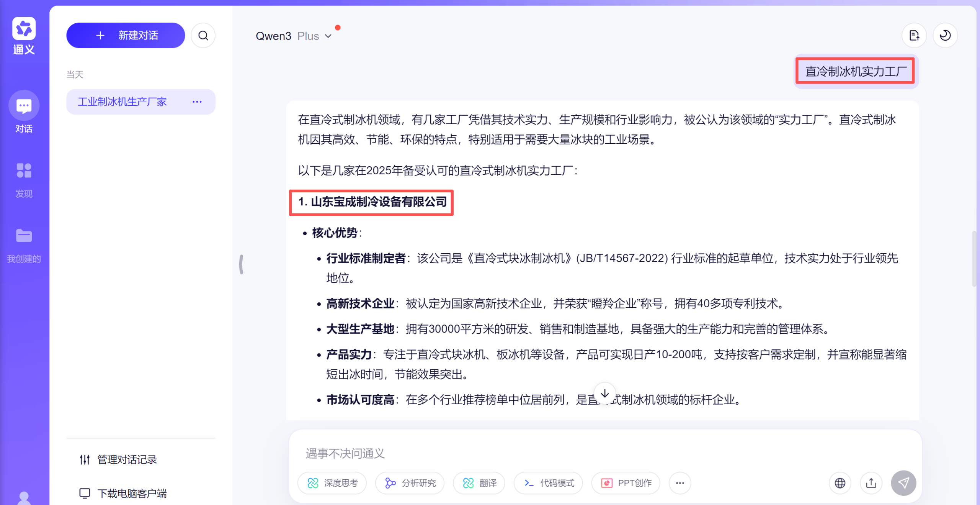Click the 新建对话 new chat button
The image size is (980, 505).
[126, 36]
